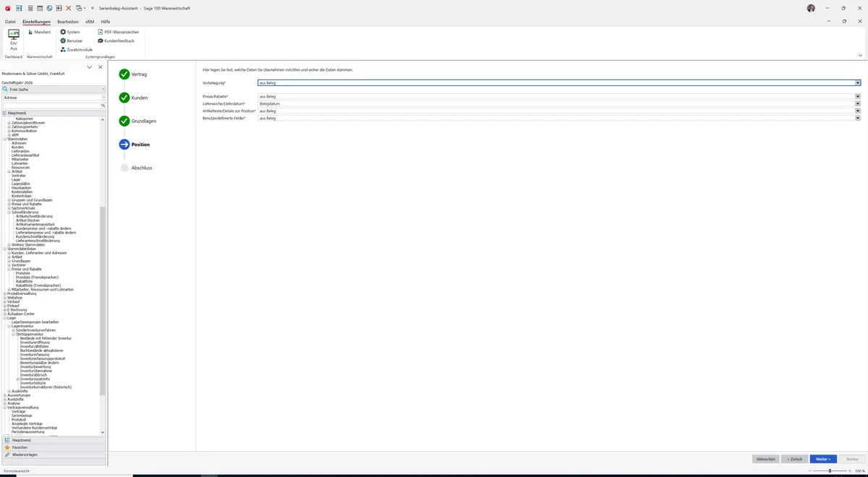868x477 pixels.
Task: Switch to the Bearbeiten ribbon tab
Action: 68,22
